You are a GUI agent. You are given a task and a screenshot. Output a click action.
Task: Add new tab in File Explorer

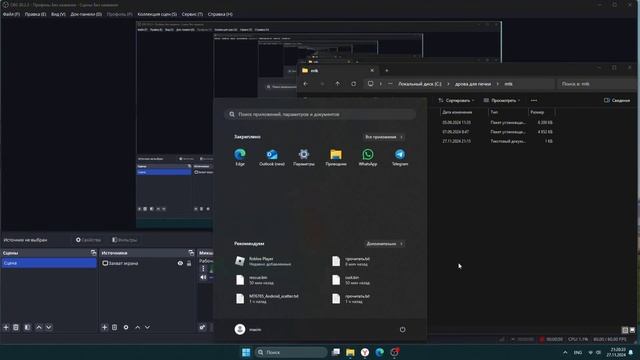point(387,70)
